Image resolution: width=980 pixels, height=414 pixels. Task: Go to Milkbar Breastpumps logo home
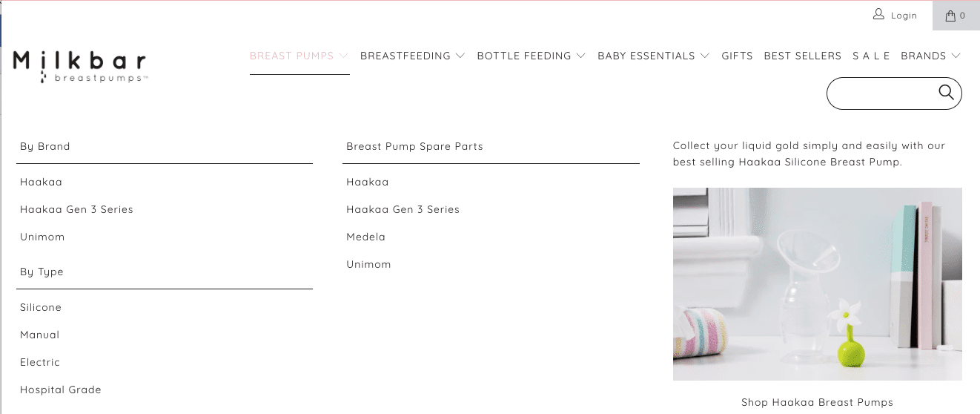click(x=79, y=65)
